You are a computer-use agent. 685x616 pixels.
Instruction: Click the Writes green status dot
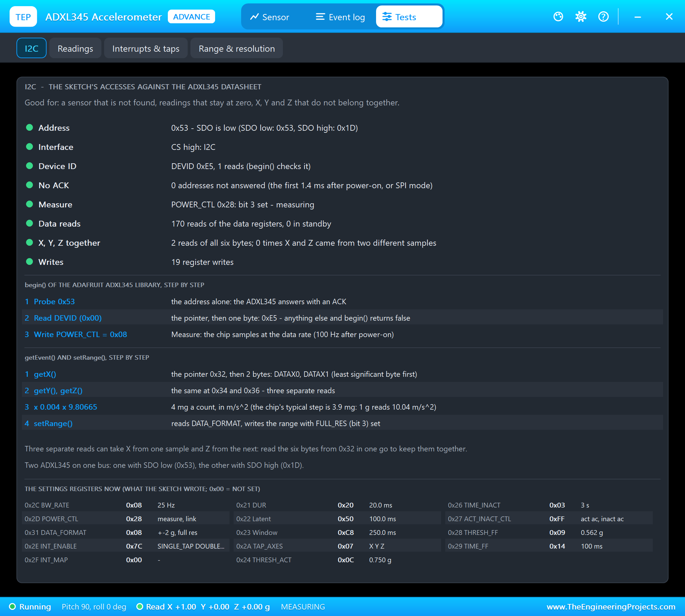pyautogui.click(x=29, y=262)
